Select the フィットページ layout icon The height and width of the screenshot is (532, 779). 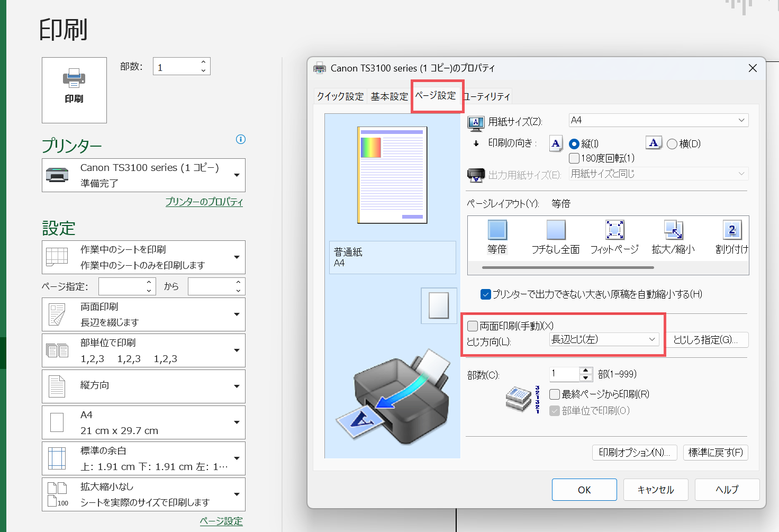(614, 231)
